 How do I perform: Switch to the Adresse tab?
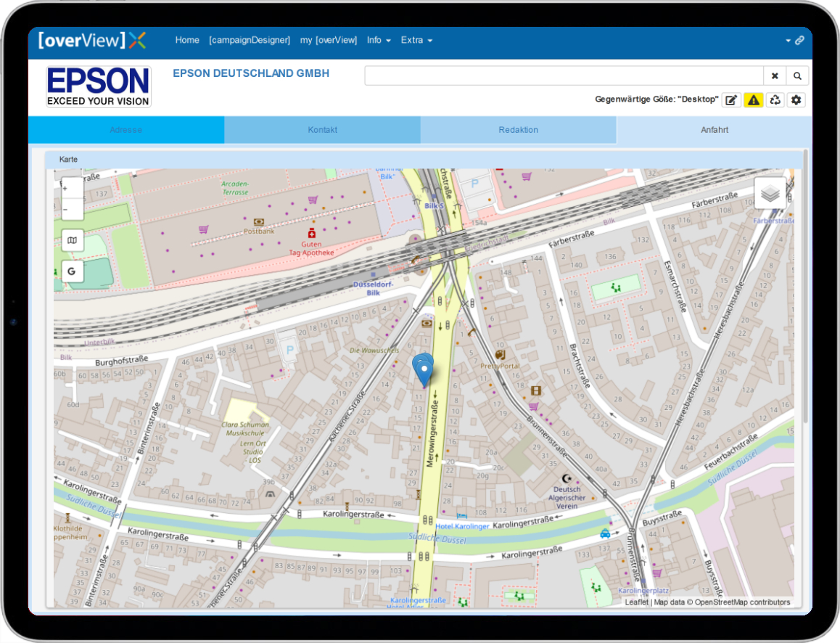click(x=126, y=130)
